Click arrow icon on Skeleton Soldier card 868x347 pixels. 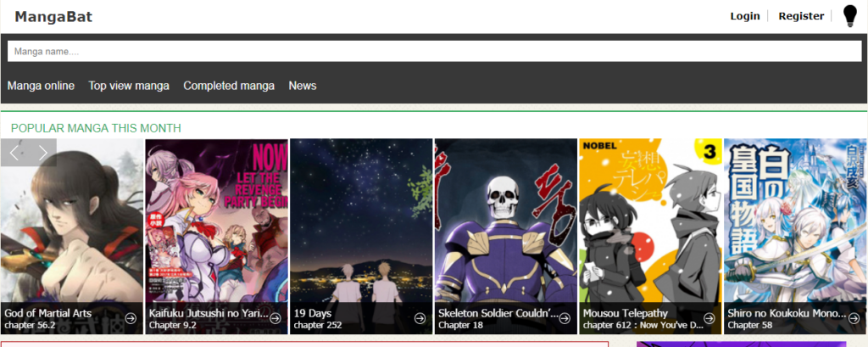tap(565, 318)
